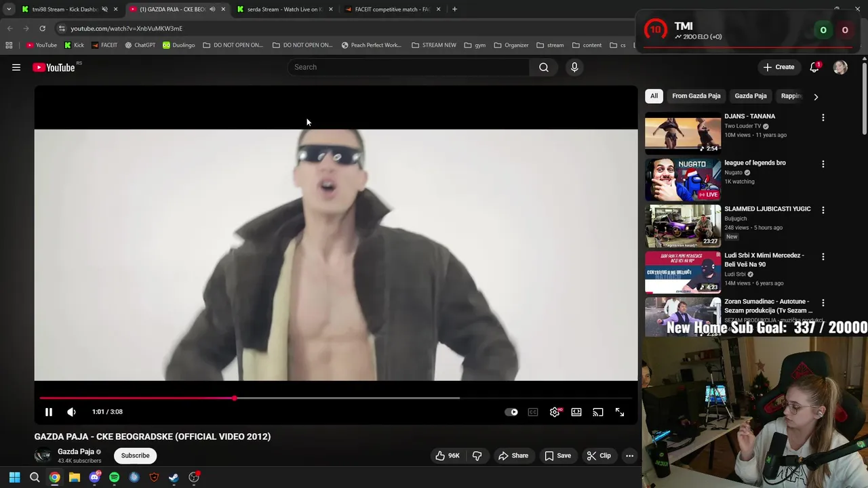The height and width of the screenshot is (488, 868).
Task: Select the Gazda Paja filter chip
Action: 751,96
